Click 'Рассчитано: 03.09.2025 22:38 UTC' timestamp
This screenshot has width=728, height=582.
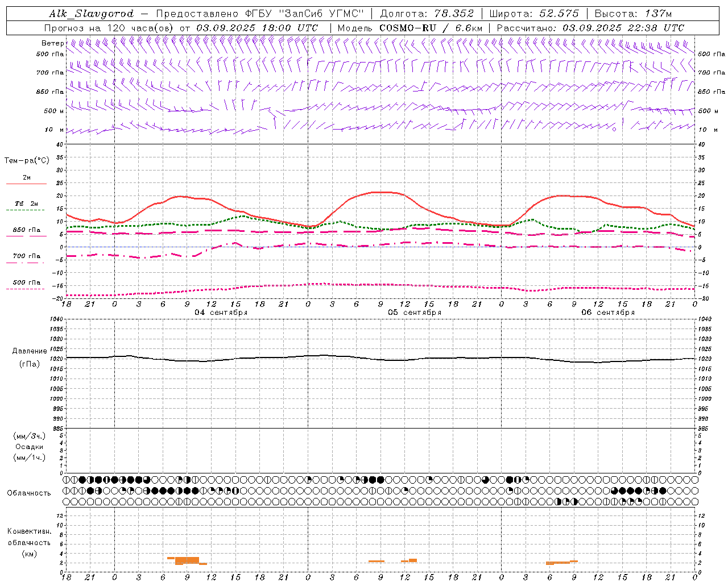click(x=590, y=28)
